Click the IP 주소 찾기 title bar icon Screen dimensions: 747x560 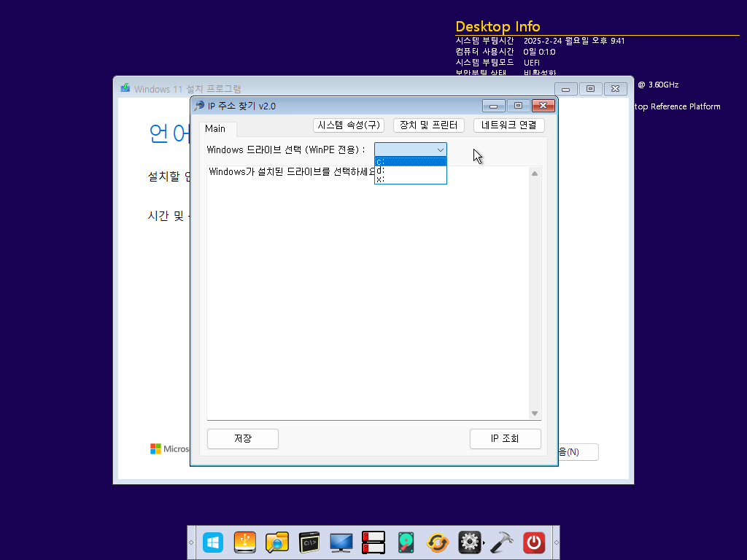point(199,106)
